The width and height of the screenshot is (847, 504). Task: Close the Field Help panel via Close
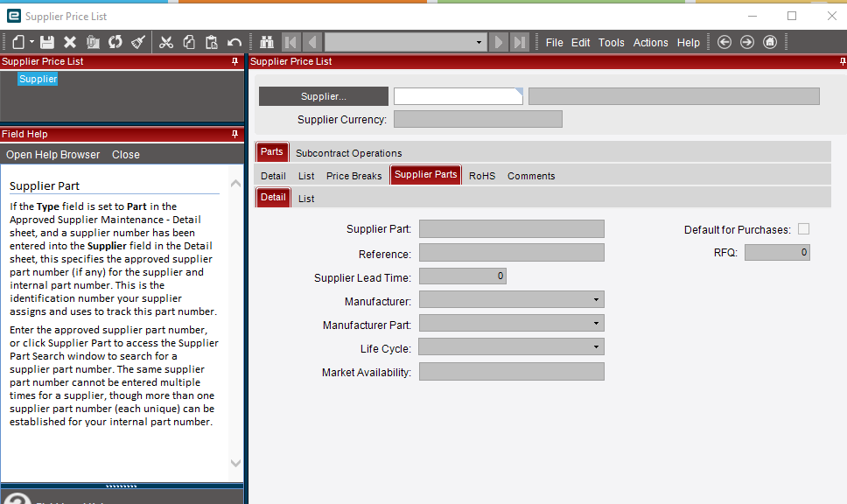coord(126,155)
